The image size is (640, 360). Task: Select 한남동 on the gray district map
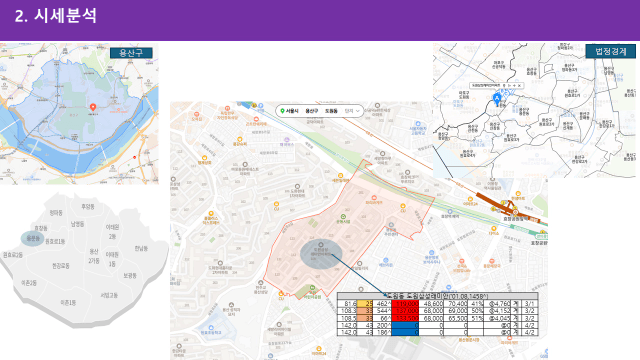[141, 248]
